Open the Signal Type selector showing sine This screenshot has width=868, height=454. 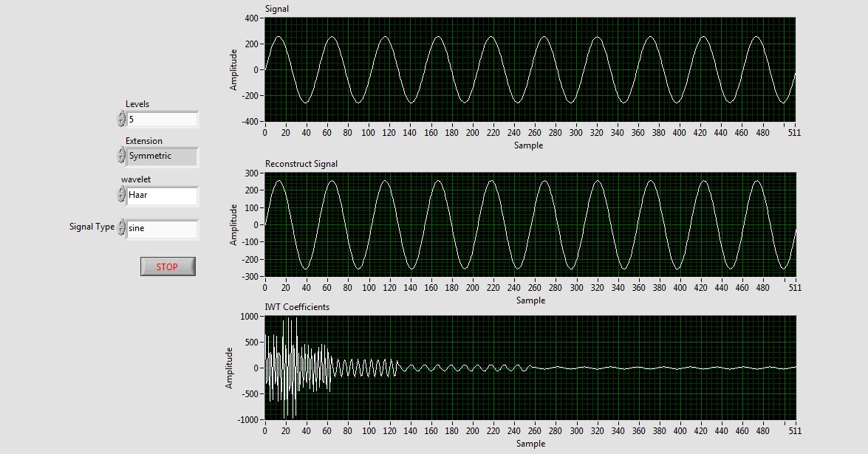(x=163, y=229)
